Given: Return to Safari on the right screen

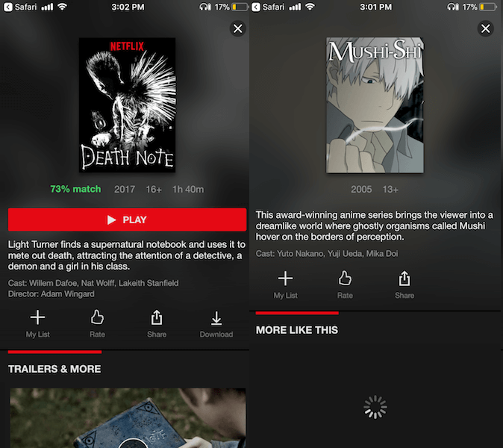Looking at the screenshot, I should 267,7.
